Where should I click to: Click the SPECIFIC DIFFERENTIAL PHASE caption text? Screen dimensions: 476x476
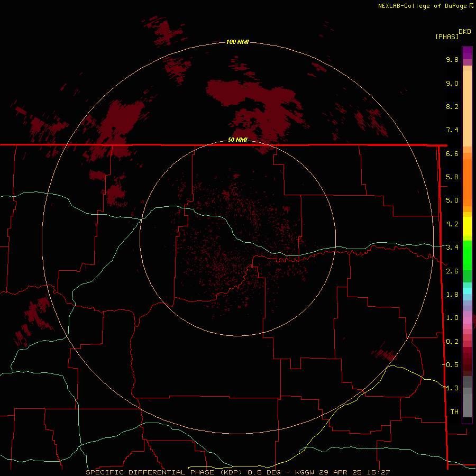coord(150,472)
